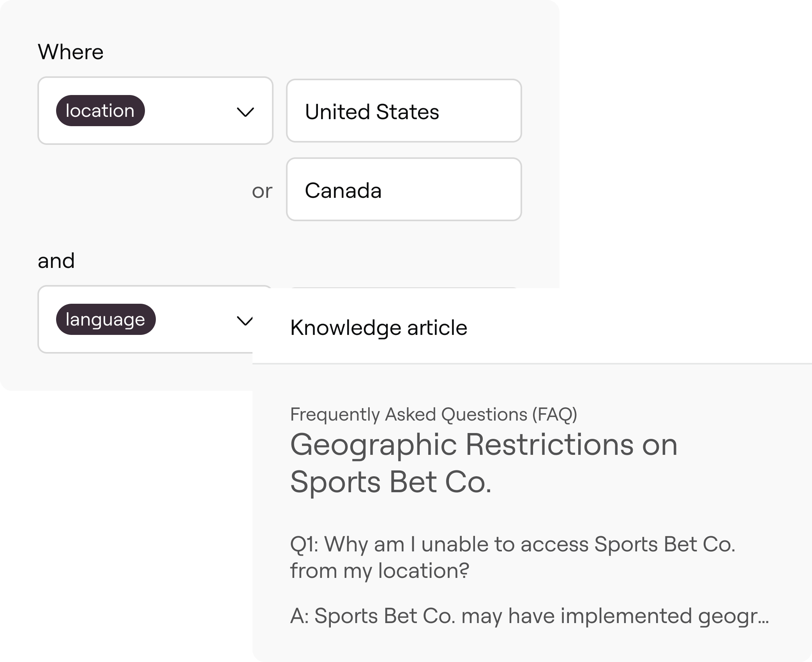The width and height of the screenshot is (812, 662).
Task: Select the dark "language" pill tag
Action: pos(106,319)
